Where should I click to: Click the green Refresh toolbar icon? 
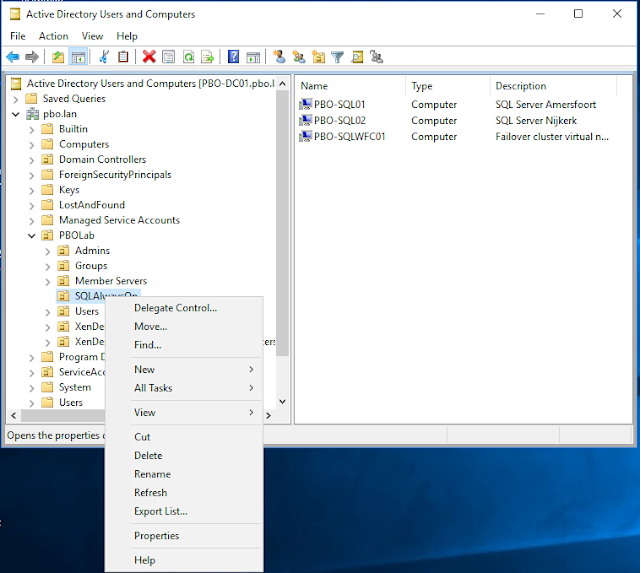pyautogui.click(x=188, y=57)
